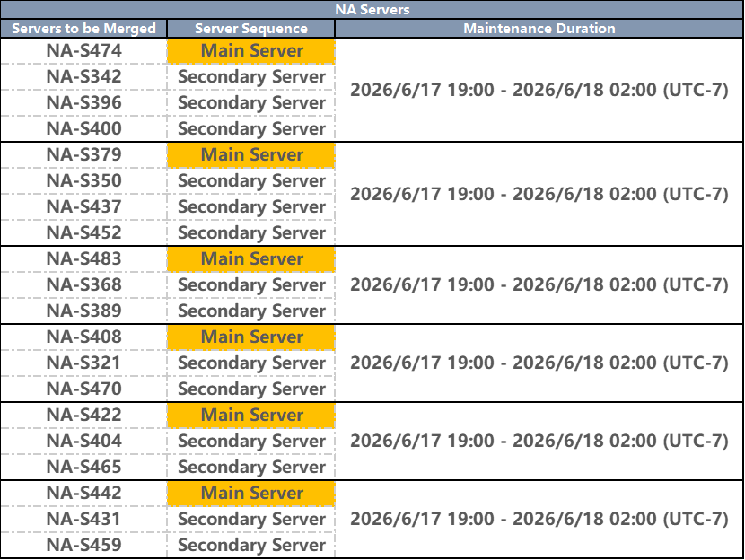Select Secondary Server cell for NA-S396

point(251,103)
